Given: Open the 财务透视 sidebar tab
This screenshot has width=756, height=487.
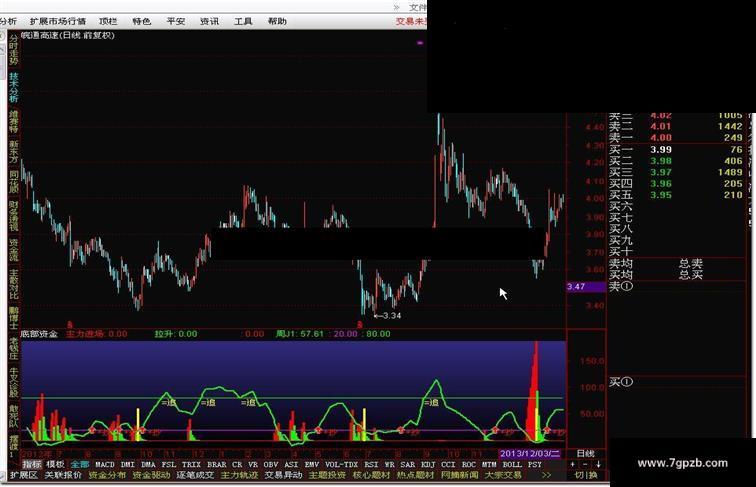Looking at the screenshot, I should pos(14,216).
